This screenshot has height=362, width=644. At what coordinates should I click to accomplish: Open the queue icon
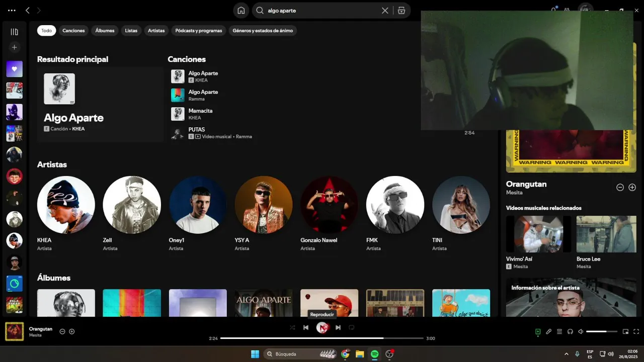559,332
